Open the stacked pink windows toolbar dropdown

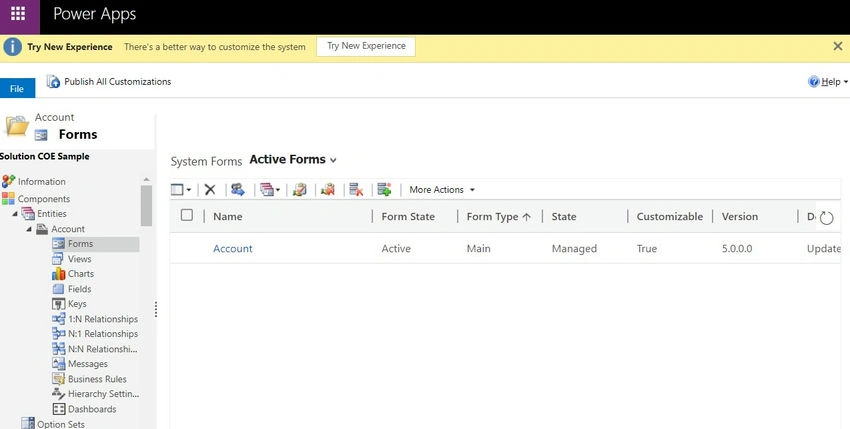click(x=270, y=190)
